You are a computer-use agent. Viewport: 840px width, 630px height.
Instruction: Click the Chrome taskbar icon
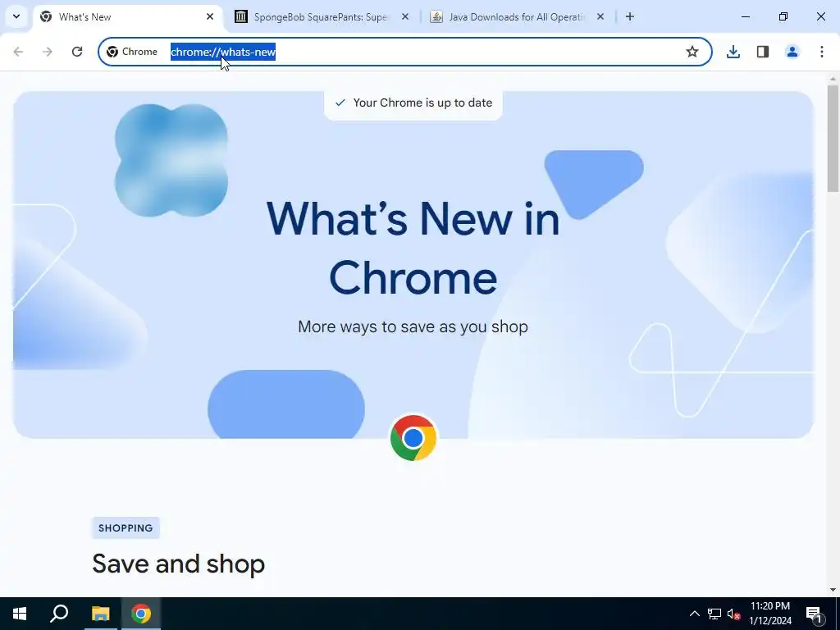141,614
